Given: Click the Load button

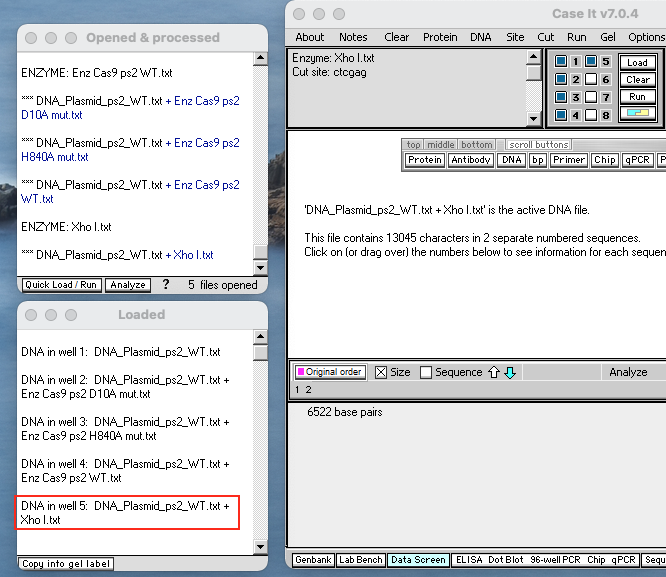Looking at the screenshot, I should coord(637,62).
